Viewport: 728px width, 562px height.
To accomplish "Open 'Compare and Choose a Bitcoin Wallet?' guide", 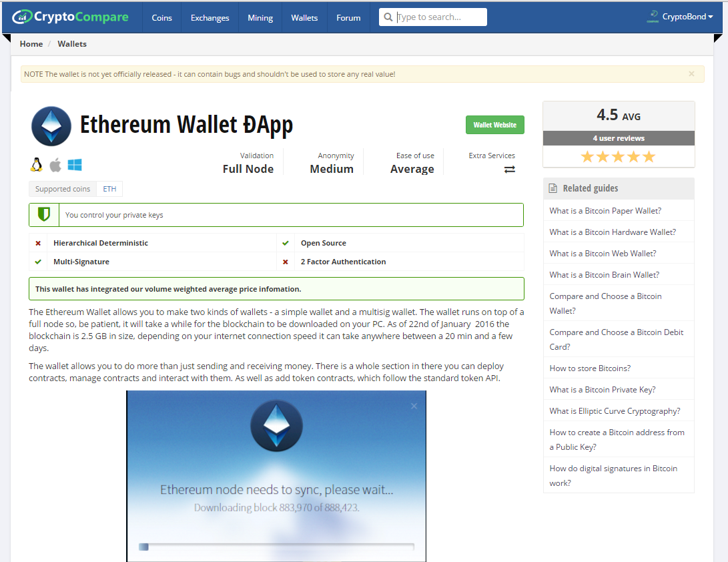I will [605, 303].
